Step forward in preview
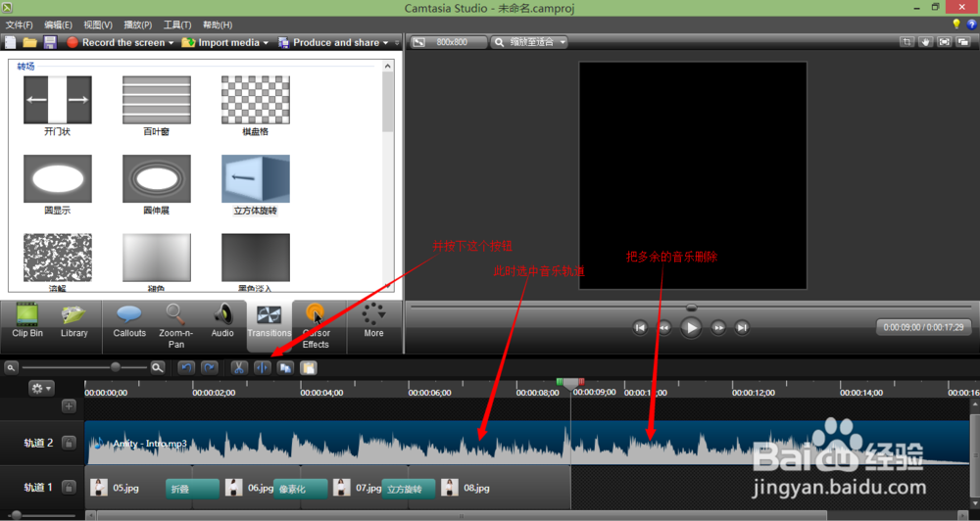This screenshot has height=521, width=980. coord(718,327)
